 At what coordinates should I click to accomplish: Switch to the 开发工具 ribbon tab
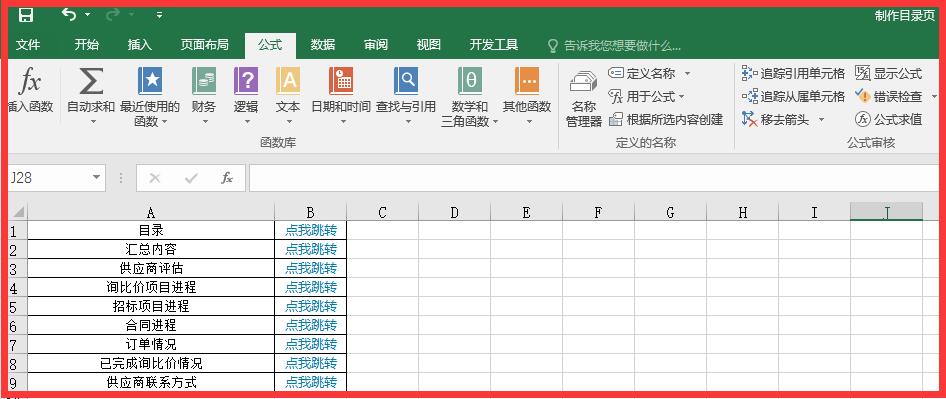click(x=494, y=45)
